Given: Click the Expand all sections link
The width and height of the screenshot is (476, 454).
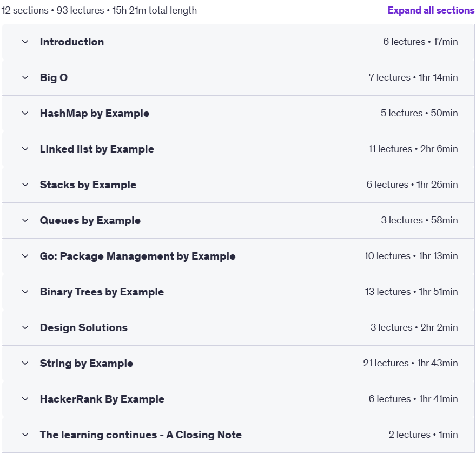Looking at the screenshot, I should tap(431, 10).
